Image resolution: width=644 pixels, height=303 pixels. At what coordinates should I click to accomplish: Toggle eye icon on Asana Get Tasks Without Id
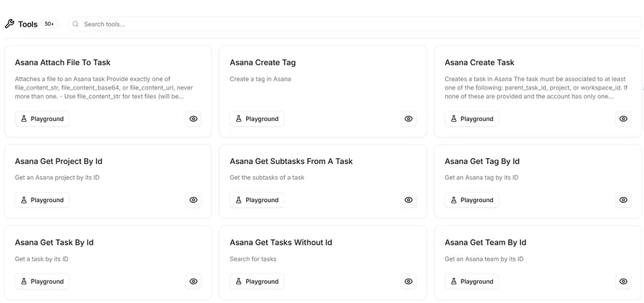tap(409, 282)
